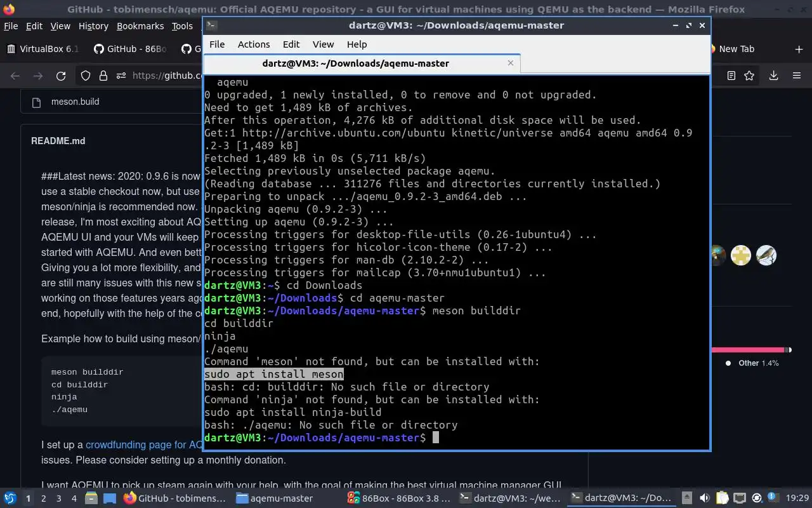Switch to the New Tab Firefox tab
812x508 pixels.
[736, 49]
